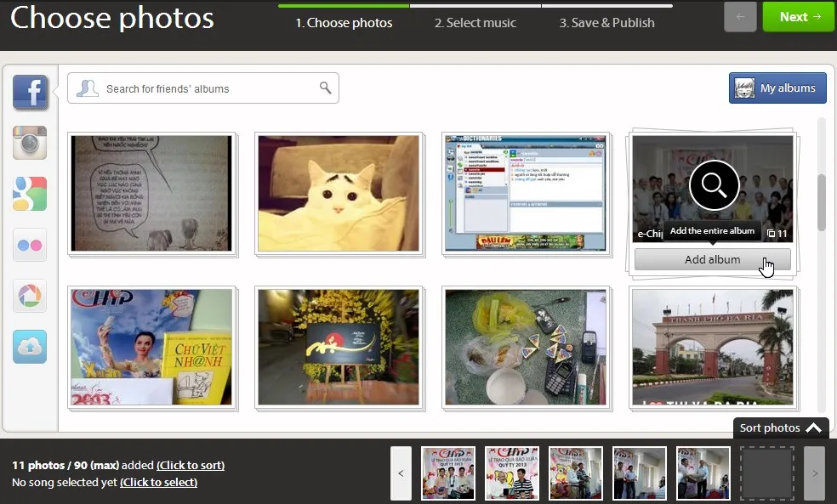Open the cloud upload source
Image resolution: width=837 pixels, height=504 pixels.
pos(30,347)
